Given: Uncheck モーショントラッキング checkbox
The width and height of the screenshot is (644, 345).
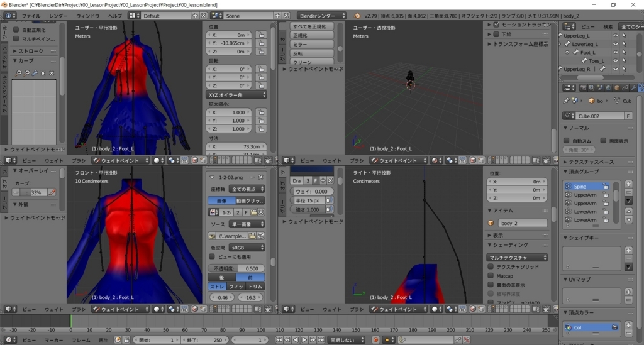Looking at the screenshot, I should (496, 25).
